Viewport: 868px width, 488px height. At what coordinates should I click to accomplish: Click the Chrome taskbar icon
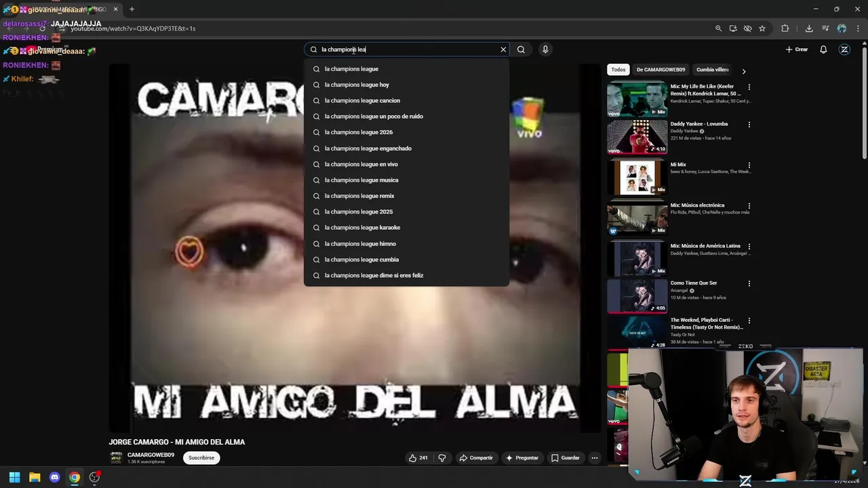pos(75,477)
